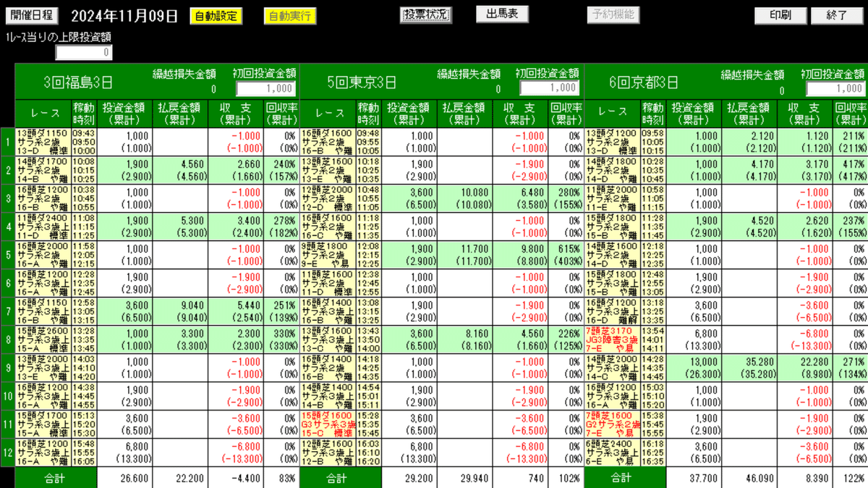Select Fukushima race cell 13頭芝2000 13-E
This screenshot has height=488, width=868.
[x=43, y=368]
